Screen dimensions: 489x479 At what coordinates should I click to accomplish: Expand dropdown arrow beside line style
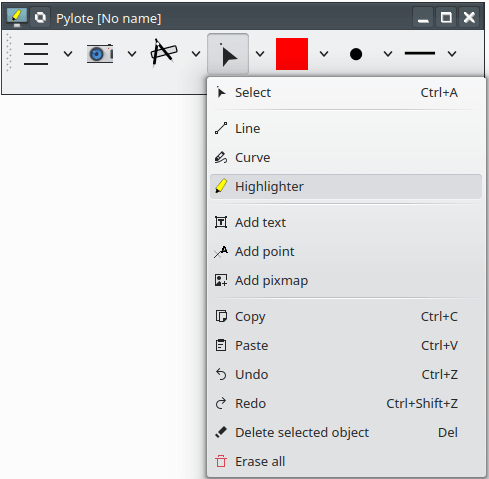452,54
